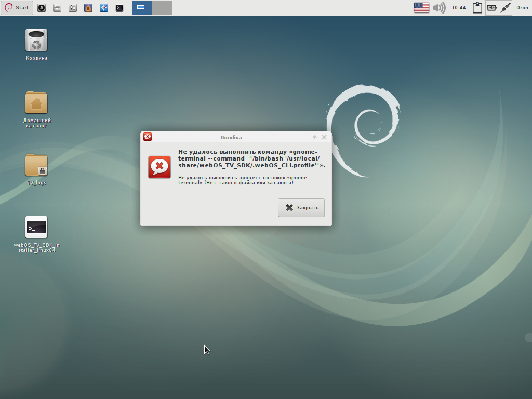The height and width of the screenshot is (399, 532).
Task: Open the mixer sliders settings launcher
Action: (x=73, y=8)
